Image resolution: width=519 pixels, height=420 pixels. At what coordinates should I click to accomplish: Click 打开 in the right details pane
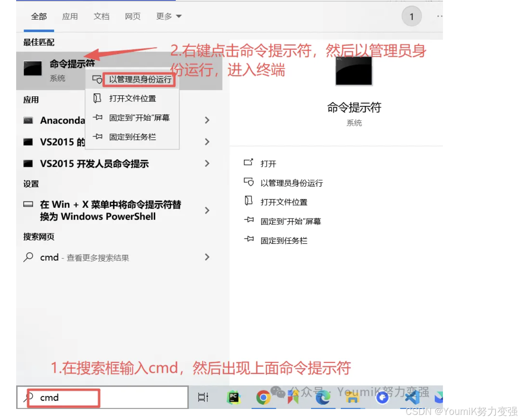coord(268,164)
